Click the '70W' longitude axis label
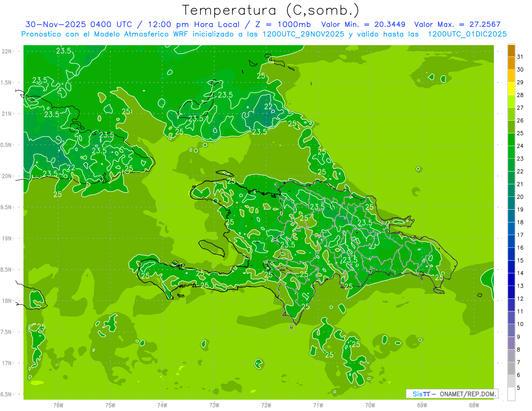The height and width of the screenshot is (411, 532). pos(370,405)
